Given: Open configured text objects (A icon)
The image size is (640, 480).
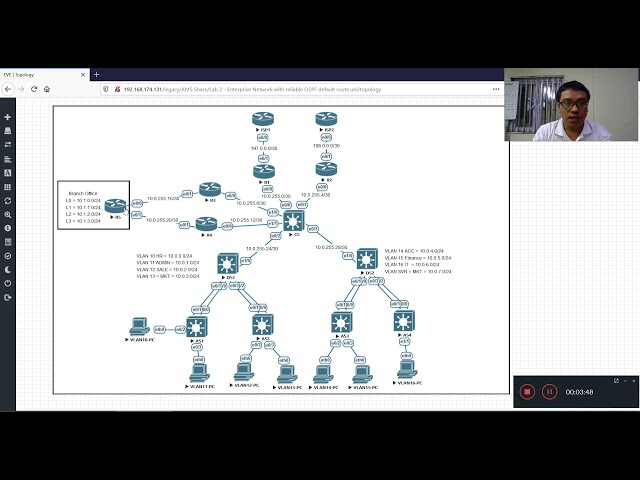Looking at the screenshot, I should pyautogui.click(x=7, y=173).
